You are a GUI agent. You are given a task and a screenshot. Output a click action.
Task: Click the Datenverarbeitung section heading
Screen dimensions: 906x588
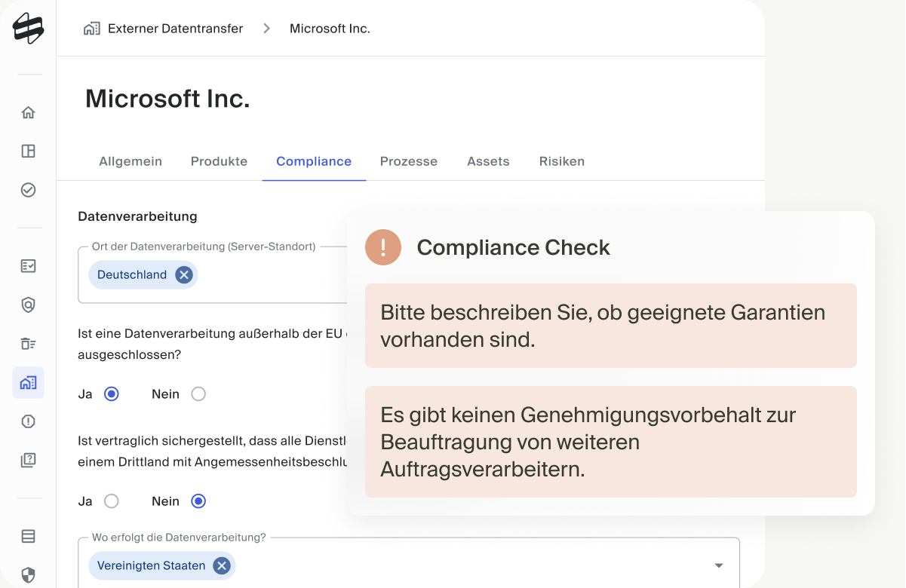(x=137, y=216)
